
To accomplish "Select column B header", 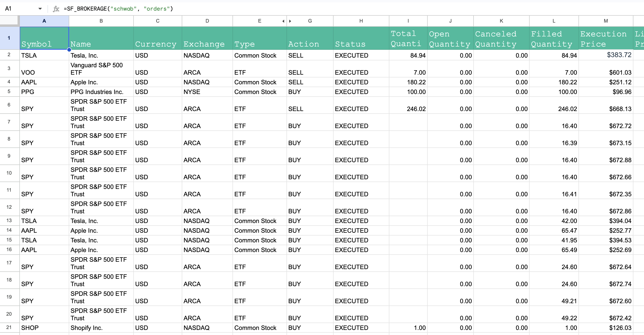I will pos(101,21).
